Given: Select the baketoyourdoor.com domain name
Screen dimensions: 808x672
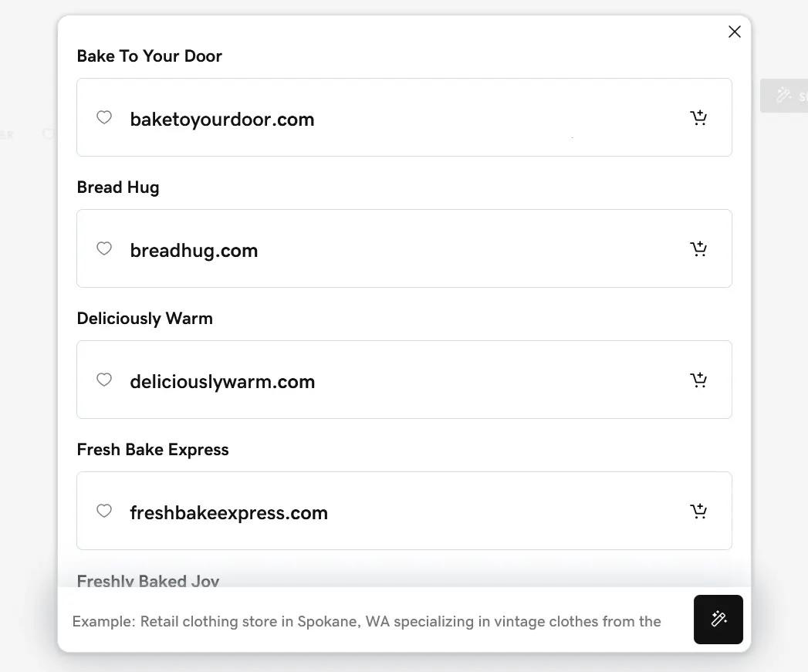Looking at the screenshot, I should pyautogui.click(x=222, y=120).
